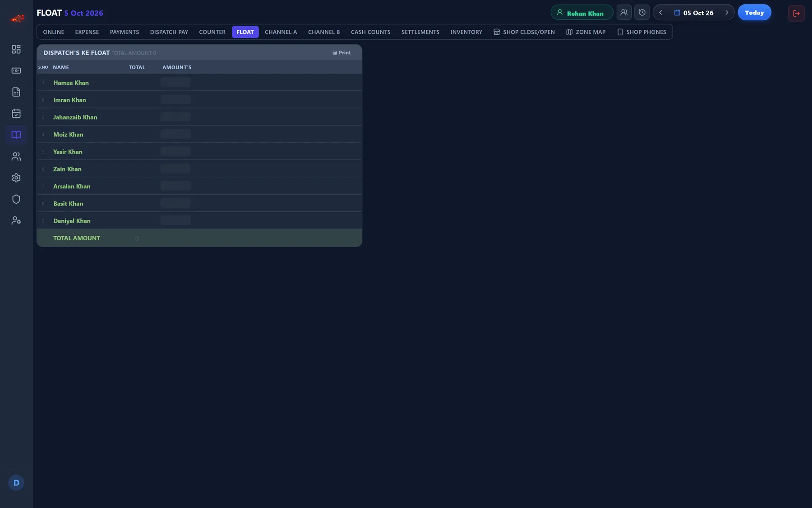Switch to the ONLINE tab
This screenshot has width=812, height=508.
click(x=54, y=32)
